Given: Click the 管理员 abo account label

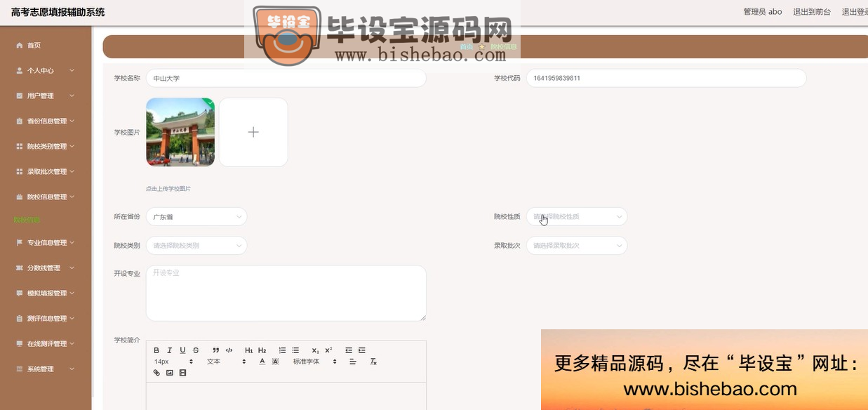Looking at the screenshot, I should tap(763, 12).
